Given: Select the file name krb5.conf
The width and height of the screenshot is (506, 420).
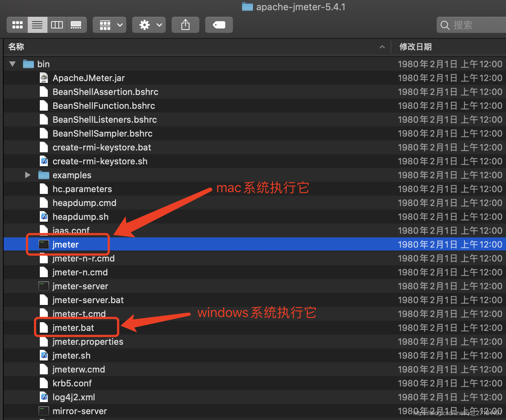Looking at the screenshot, I should [72, 383].
